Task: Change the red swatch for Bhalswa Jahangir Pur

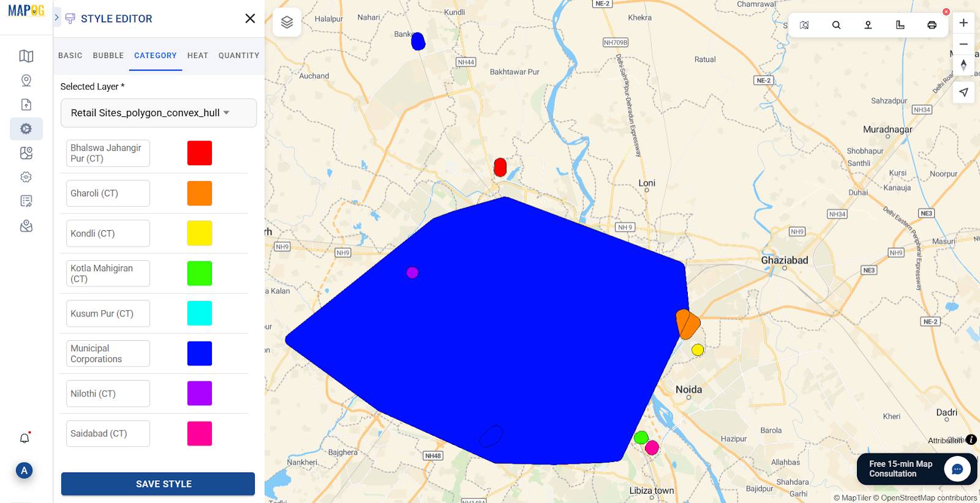Action: click(x=200, y=153)
